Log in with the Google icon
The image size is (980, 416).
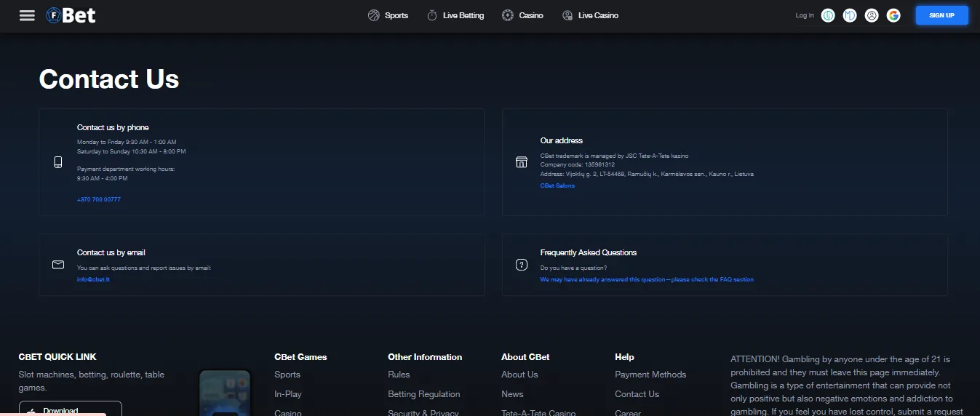893,15
